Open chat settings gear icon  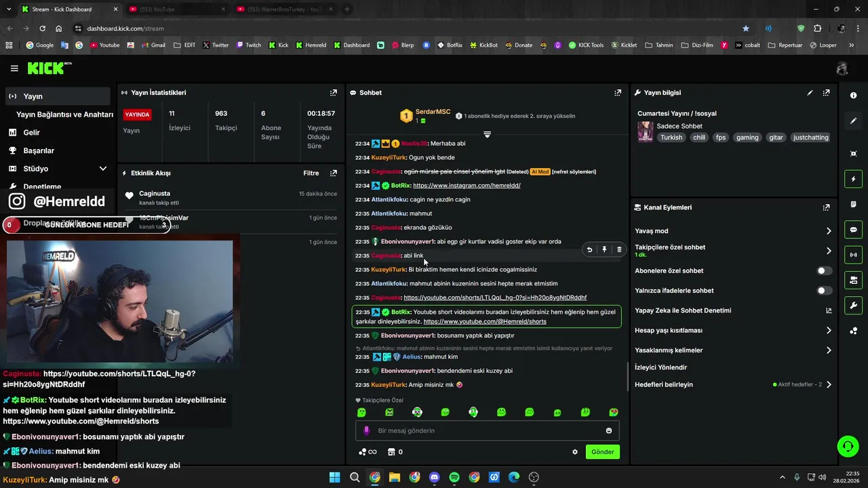[x=575, y=452]
